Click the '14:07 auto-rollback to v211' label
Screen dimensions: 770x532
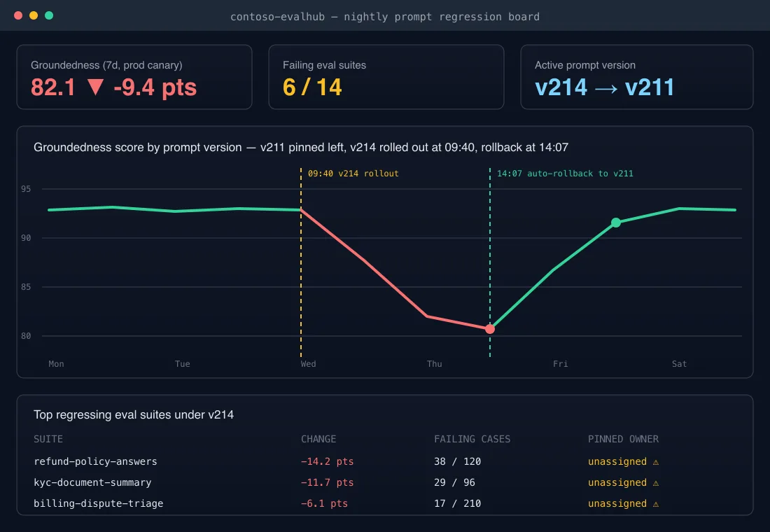[x=565, y=174]
